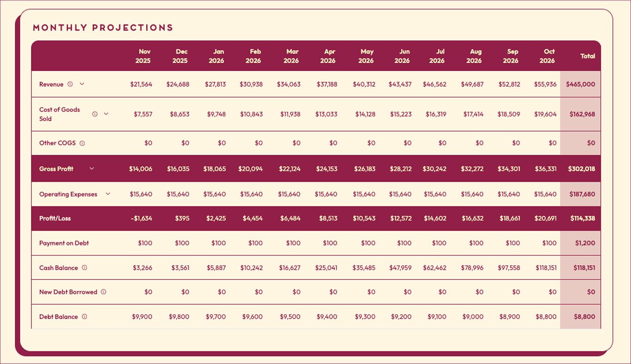Screen dimensions: 631x364
Task: Click the Monthly Projections heading
Action: pyautogui.click(x=103, y=28)
